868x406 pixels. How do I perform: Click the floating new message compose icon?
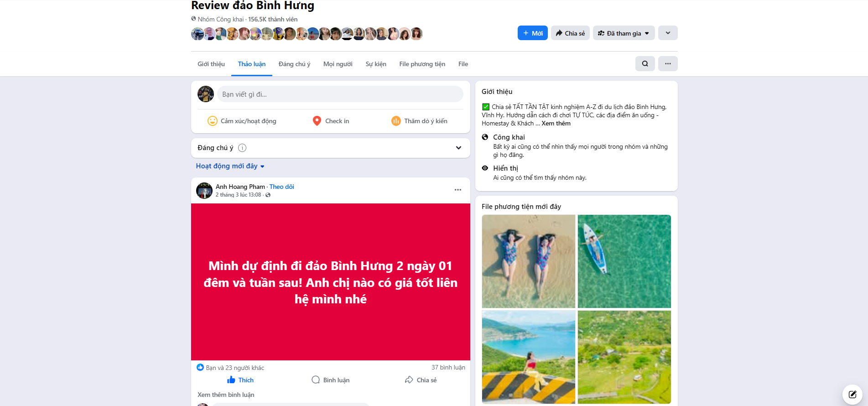click(x=852, y=394)
